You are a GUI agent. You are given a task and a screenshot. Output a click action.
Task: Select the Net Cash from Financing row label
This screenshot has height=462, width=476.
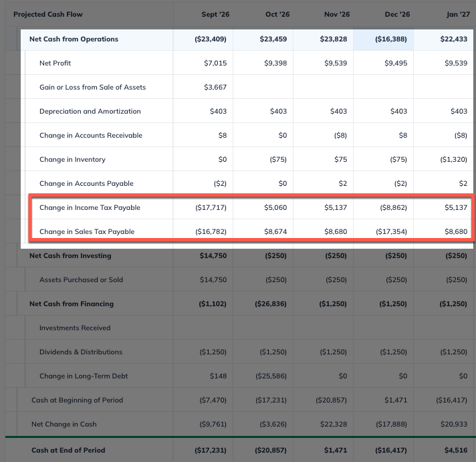tap(72, 304)
